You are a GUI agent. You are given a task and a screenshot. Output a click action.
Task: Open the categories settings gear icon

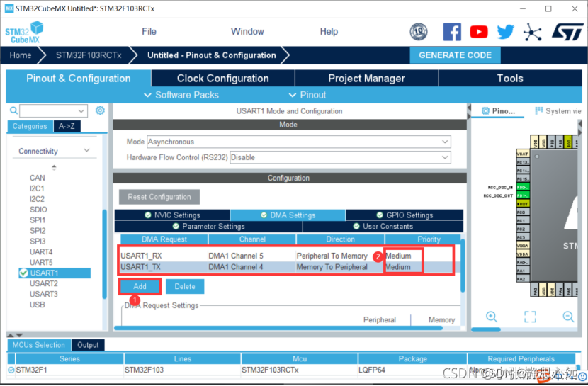[100, 110]
